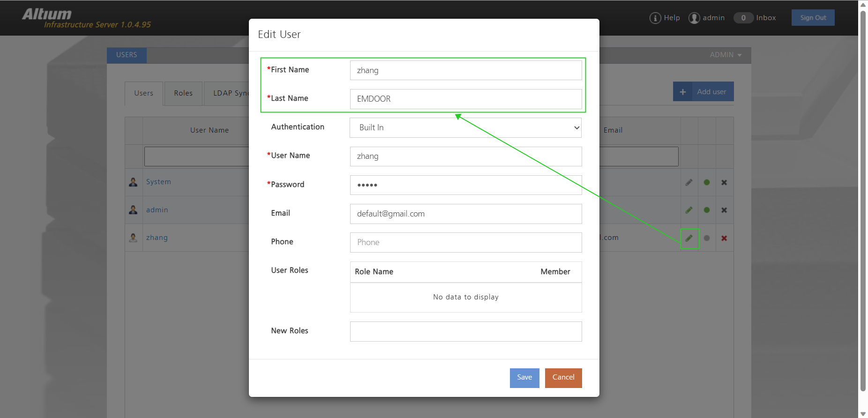Toggle the gray status dot for zhang

pyautogui.click(x=707, y=238)
